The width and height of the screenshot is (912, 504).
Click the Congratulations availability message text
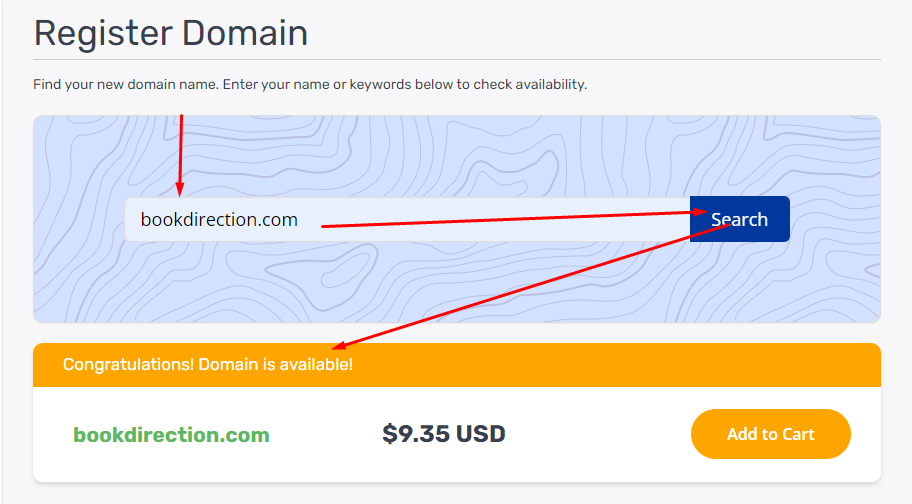tap(207, 364)
